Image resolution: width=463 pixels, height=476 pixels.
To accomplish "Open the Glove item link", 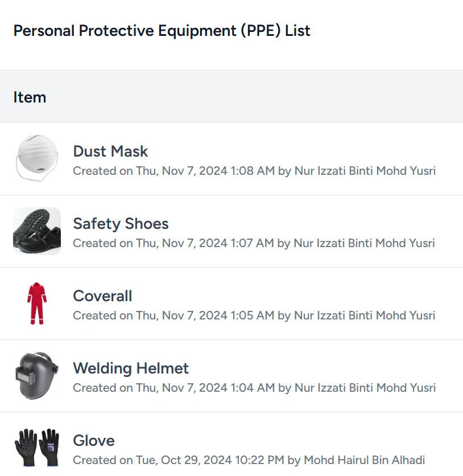I will (x=93, y=441).
